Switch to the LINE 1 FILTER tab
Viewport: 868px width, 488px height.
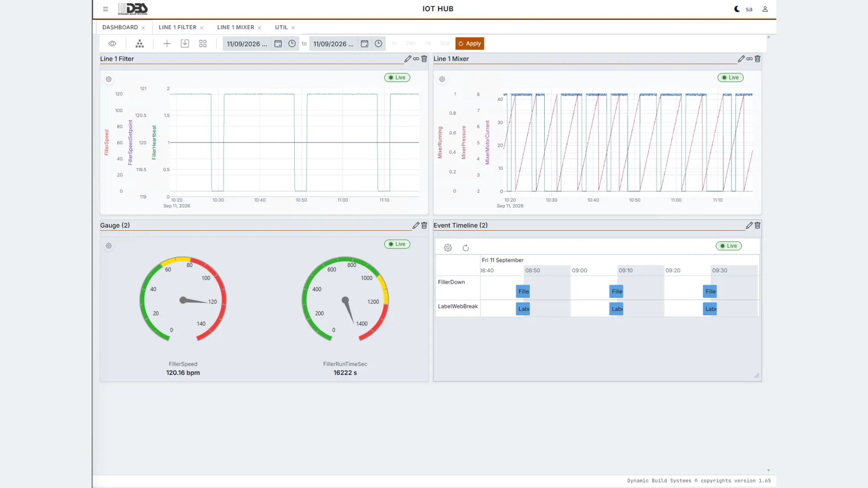[178, 27]
